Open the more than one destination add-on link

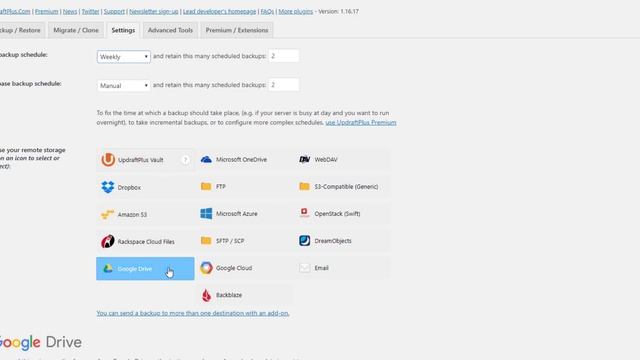click(193, 313)
